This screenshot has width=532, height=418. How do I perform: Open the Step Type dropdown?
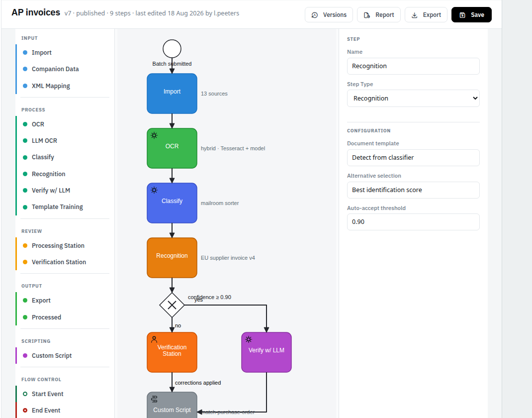413,98
